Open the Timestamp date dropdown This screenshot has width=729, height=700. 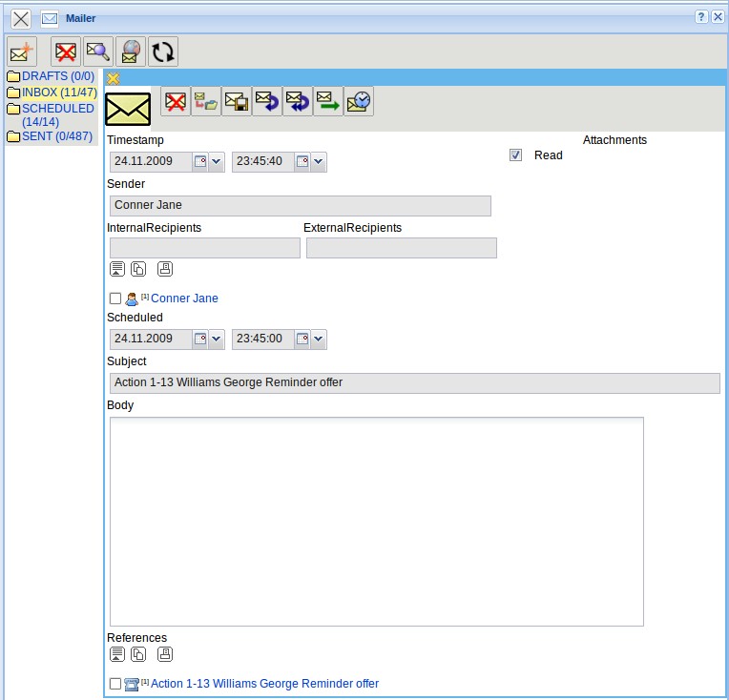pyautogui.click(x=216, y=162)
